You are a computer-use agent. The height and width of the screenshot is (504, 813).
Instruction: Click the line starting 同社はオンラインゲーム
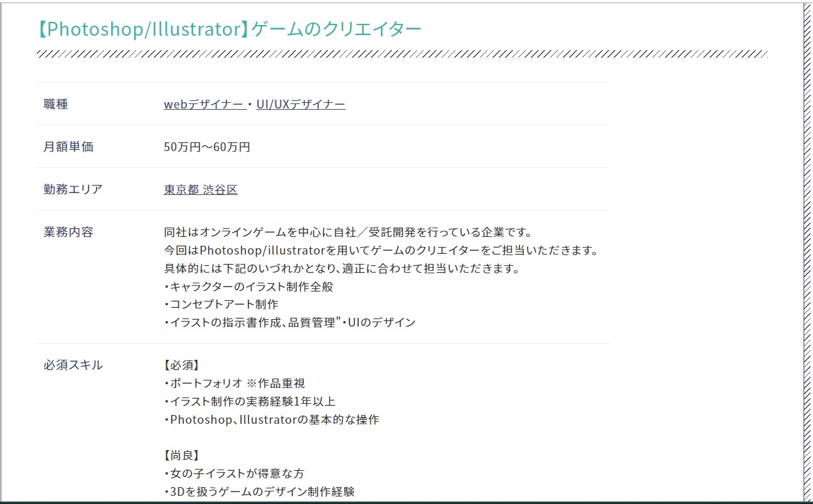(348, 233)
